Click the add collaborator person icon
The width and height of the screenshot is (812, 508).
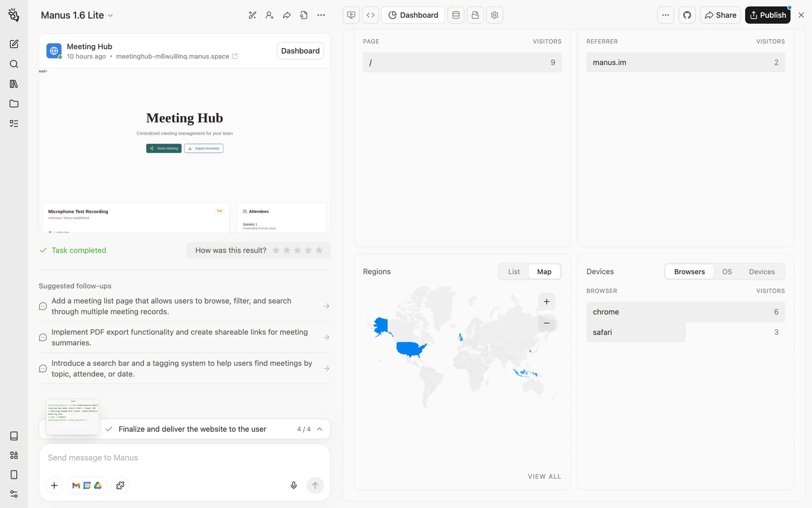(269, 15)
